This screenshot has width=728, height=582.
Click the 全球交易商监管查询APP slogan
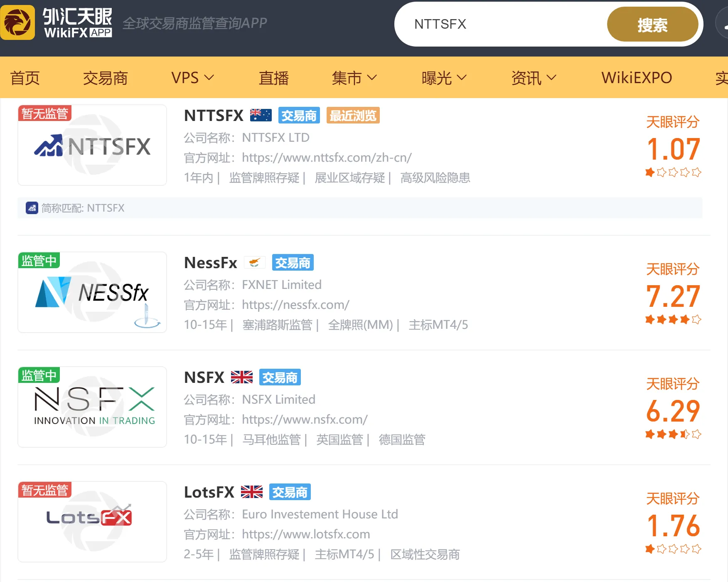pyautogui.click(x=195, y=23)
